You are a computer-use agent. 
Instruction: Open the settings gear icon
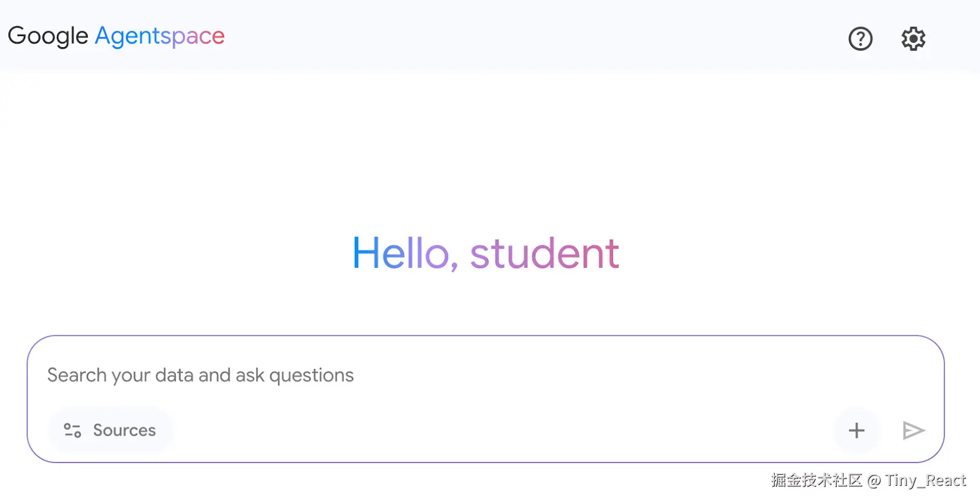pyautogui.click(x=913, y=39)
